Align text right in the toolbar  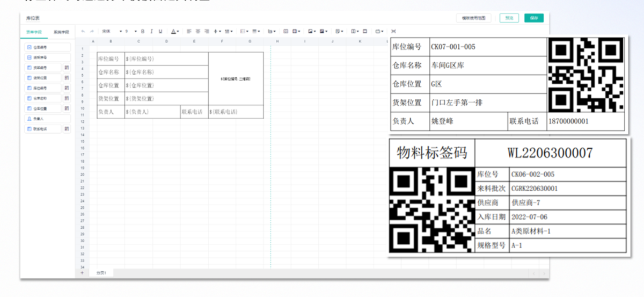[x=207, y=31]
